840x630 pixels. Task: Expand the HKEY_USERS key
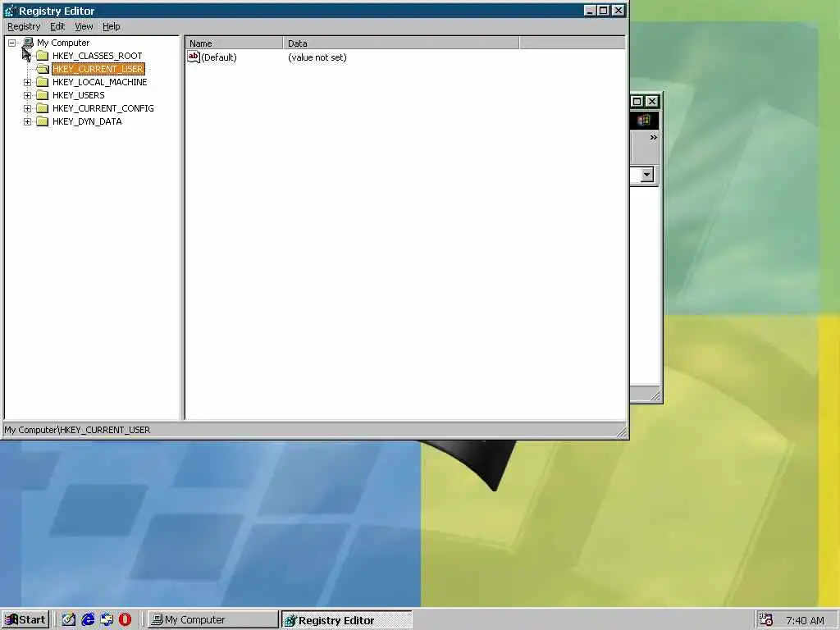pyautogui.click(x=27, y=95)
